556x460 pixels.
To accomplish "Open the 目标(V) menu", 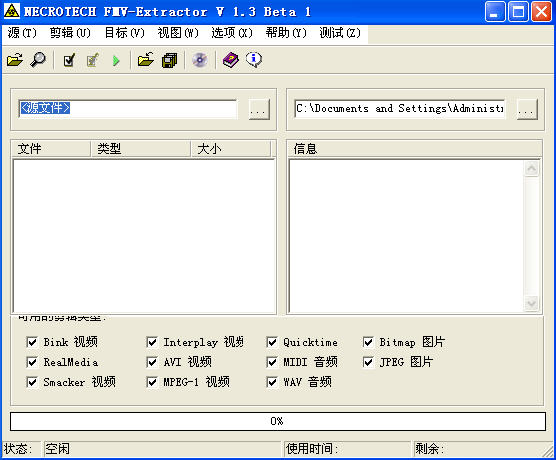I will [x=124, y=33].
